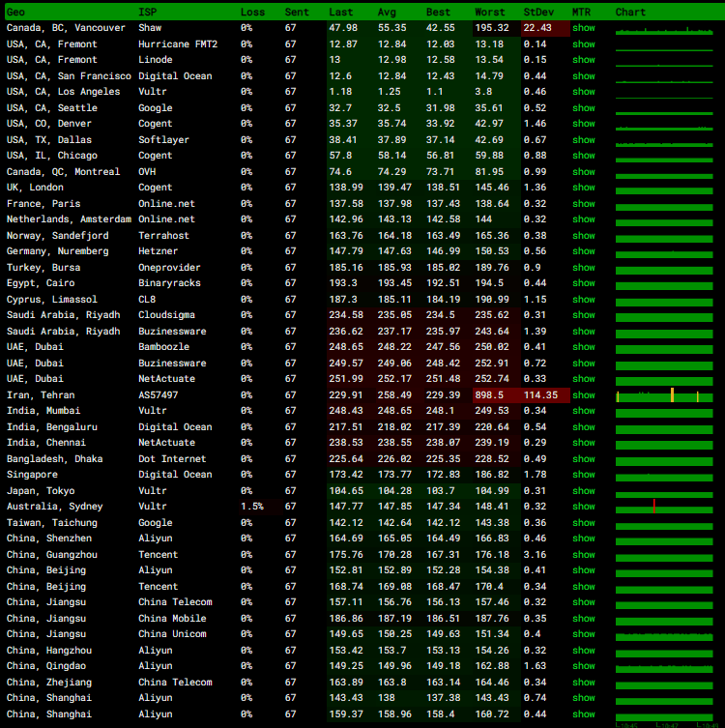This screenshot has height=728, width=725.
Task: Select ISP name Oneprovider
Action: (169, 268)
